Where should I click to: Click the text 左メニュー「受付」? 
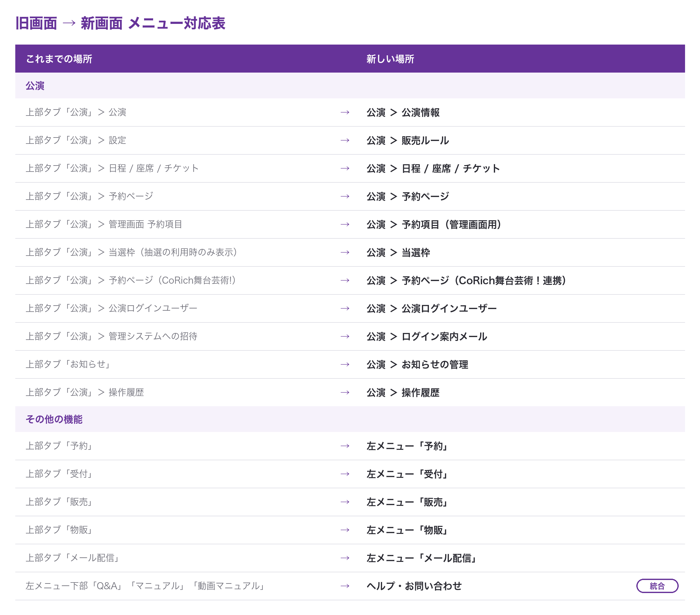[408, 474]
